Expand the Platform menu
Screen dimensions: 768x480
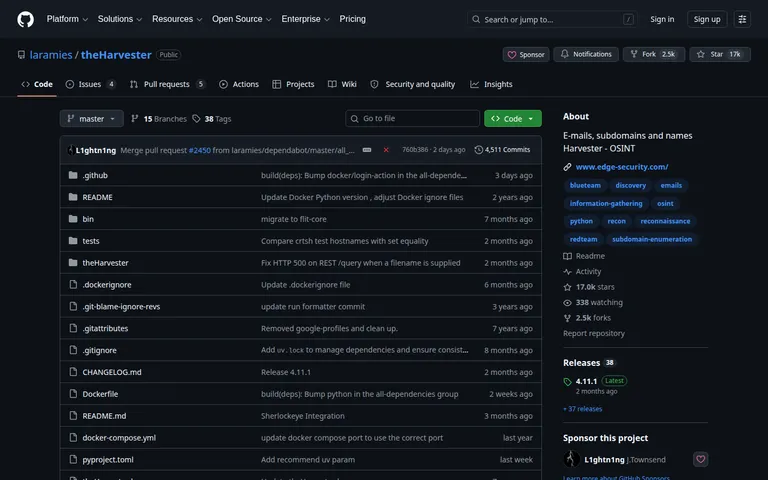coord(67,19)
